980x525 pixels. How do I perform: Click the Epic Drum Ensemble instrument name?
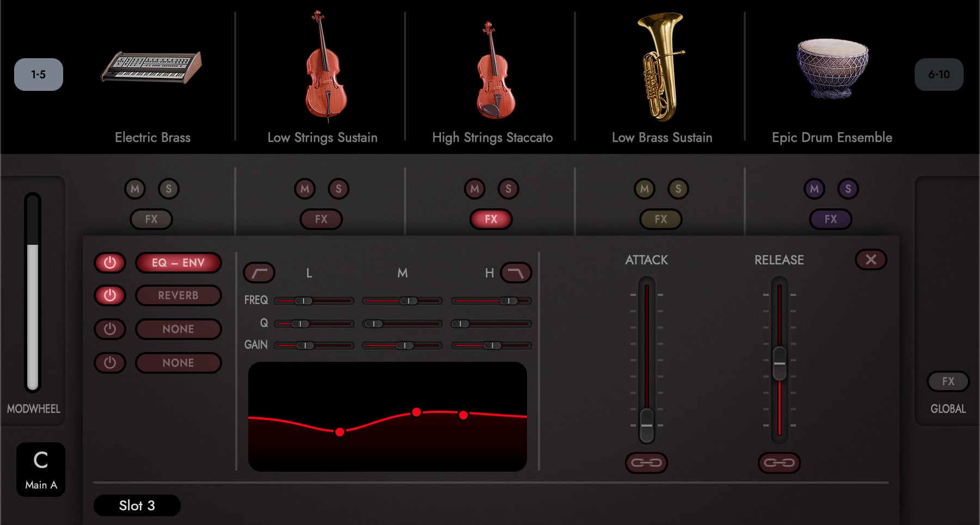832,138
